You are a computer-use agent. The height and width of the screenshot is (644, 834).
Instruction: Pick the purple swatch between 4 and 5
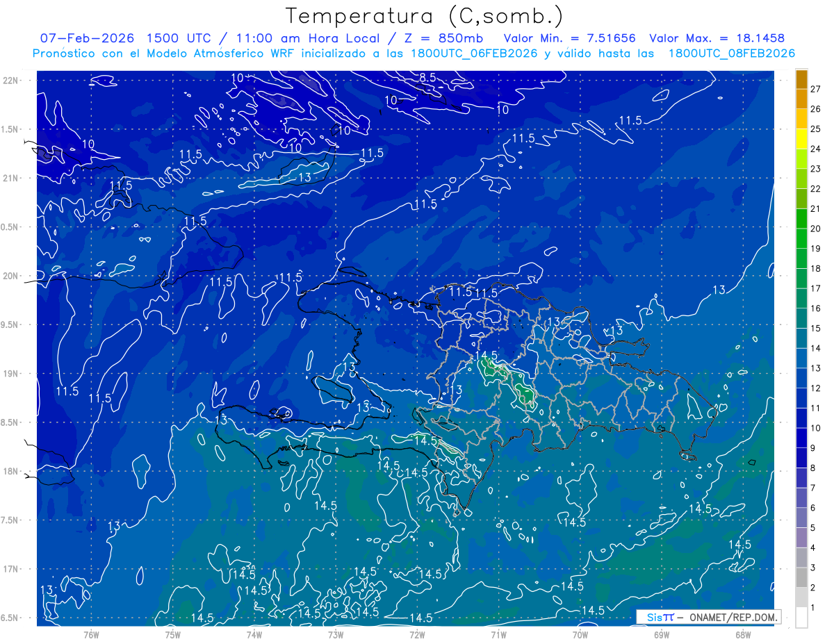point(801,538)
